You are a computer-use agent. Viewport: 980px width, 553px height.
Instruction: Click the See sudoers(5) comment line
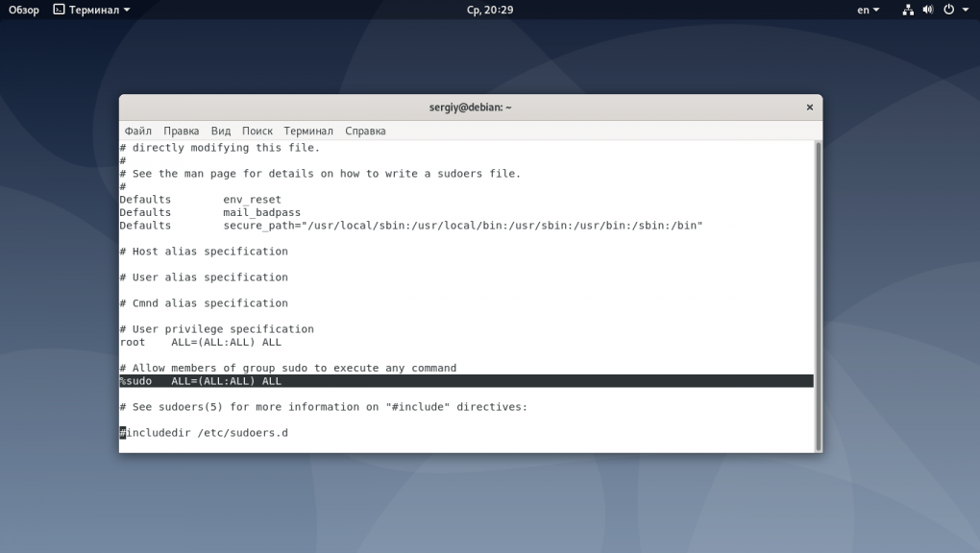[x=324, y=407]
